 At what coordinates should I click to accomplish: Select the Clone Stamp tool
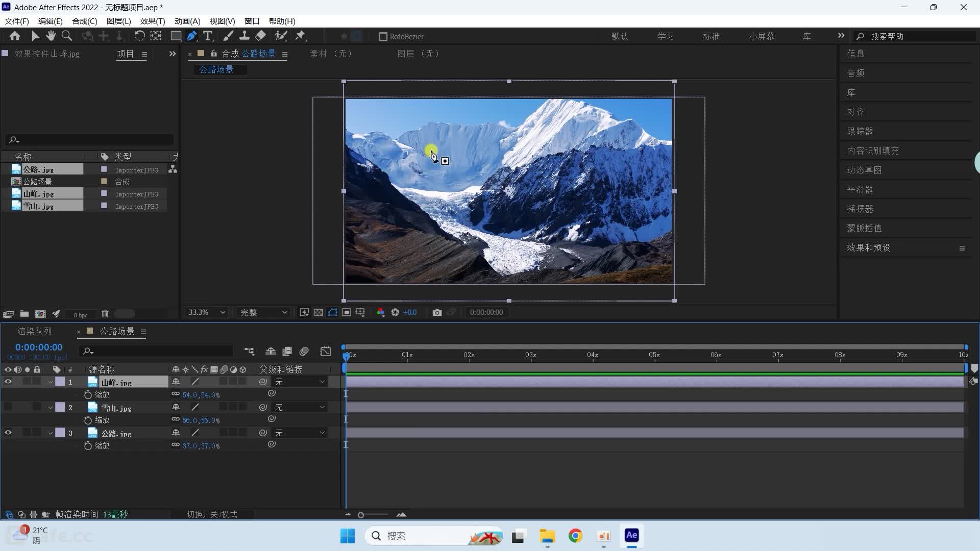(x=244, y=36)
